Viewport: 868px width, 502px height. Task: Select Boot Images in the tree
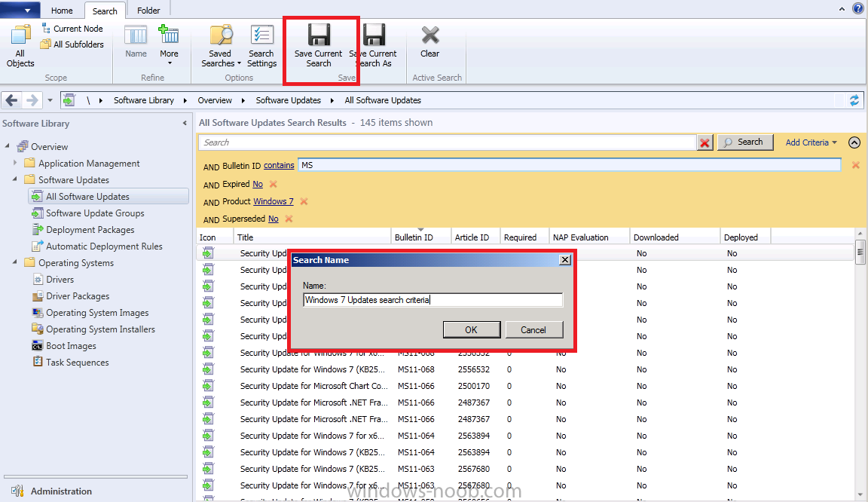(x=64, y=346)
